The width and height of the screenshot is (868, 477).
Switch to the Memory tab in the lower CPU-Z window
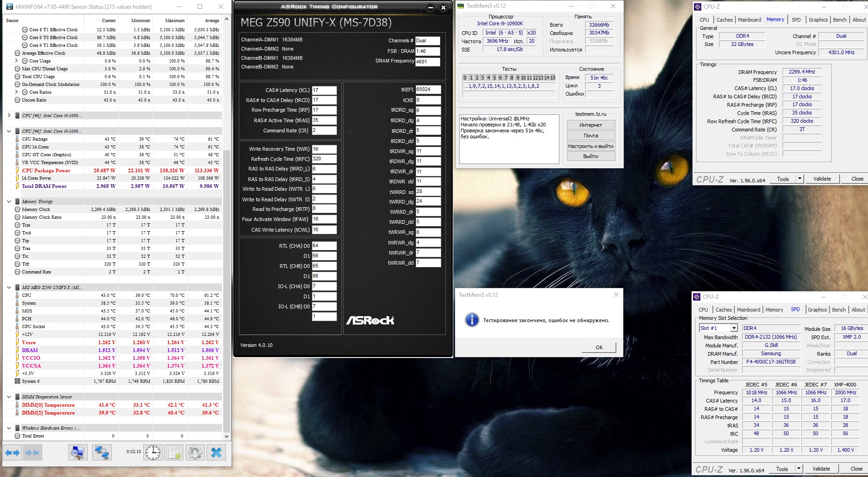tap(774, 310)
